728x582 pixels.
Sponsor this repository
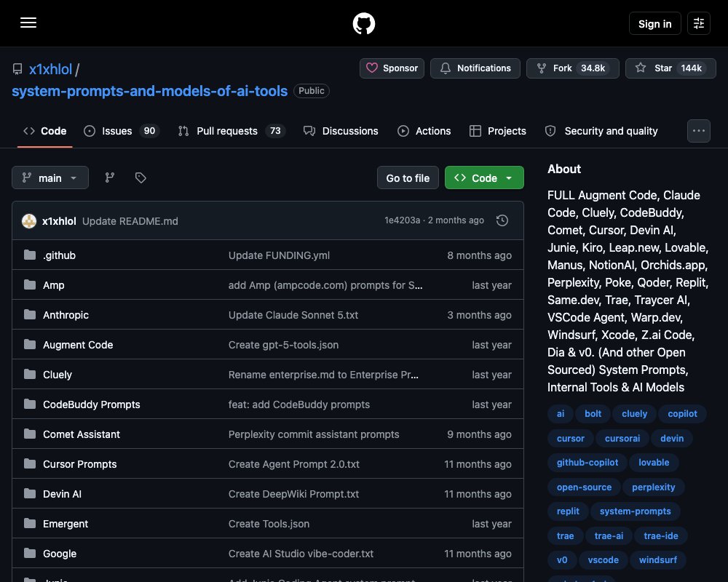coord(392,68)
